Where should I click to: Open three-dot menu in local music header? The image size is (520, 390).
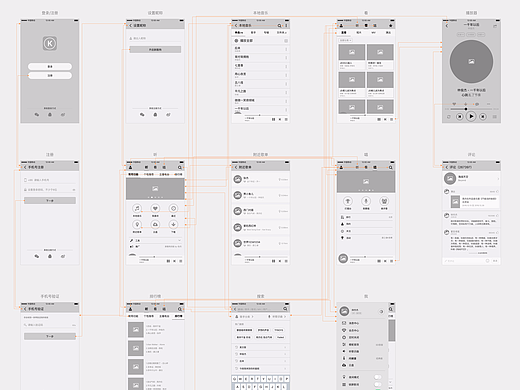tap(286, 25)
